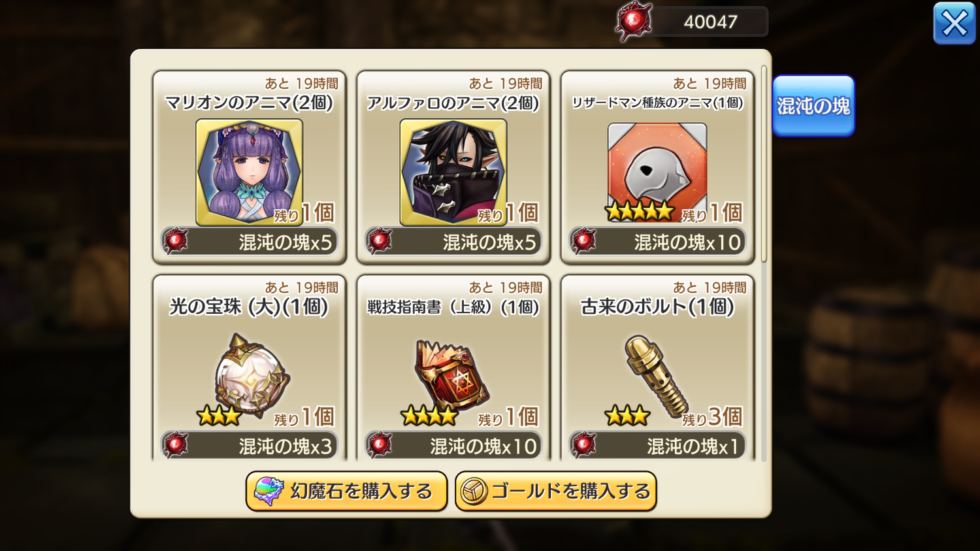Buy light orb for 混沌の塊x3
The height and width of the screenshot is (551, 980).
pyautogui.click(x=249, y=446)
